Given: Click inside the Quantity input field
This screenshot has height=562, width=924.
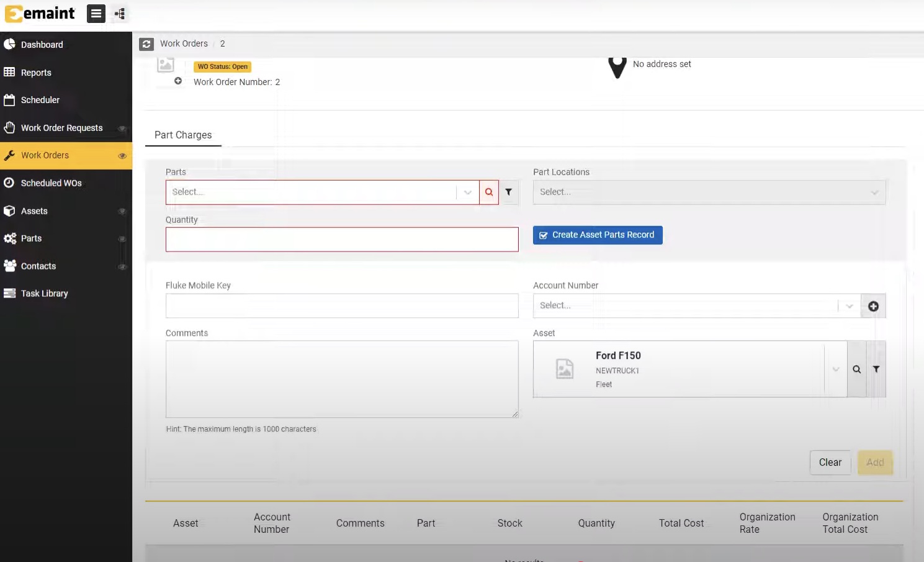Looking at the screenshot, I should tap(342, 239).
